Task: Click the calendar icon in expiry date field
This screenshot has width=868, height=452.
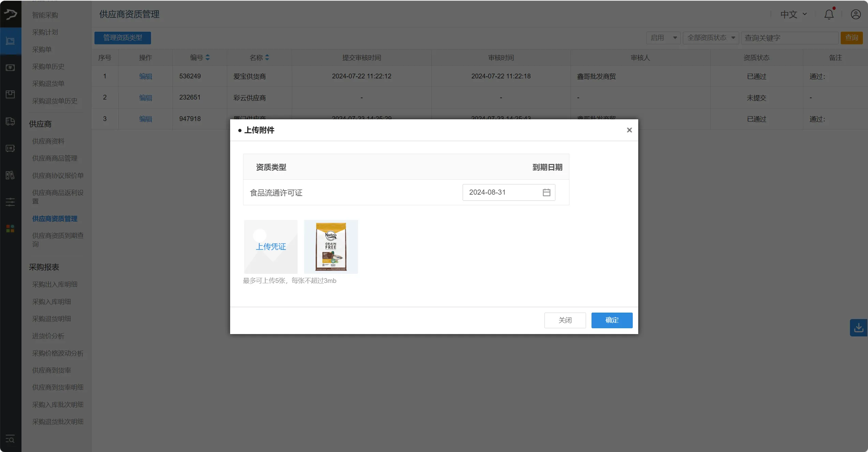Action: [546, 193]
